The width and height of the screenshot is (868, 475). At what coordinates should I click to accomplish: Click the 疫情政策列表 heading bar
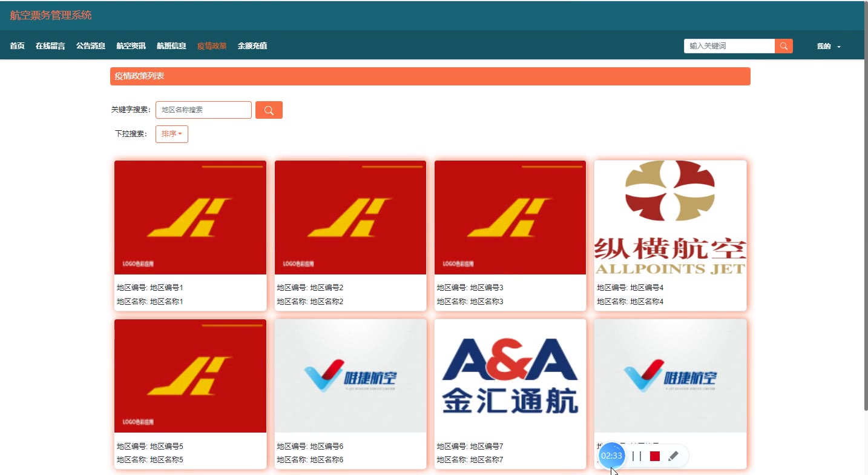tap(430, 76)
